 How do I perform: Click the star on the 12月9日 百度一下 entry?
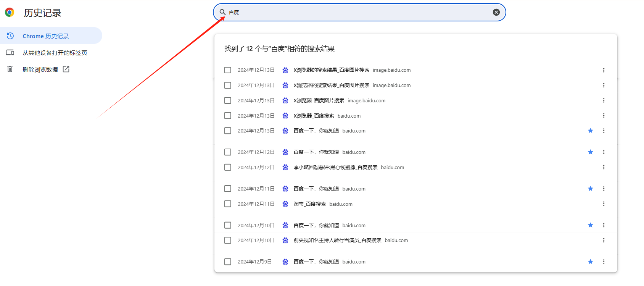(591, 262)
